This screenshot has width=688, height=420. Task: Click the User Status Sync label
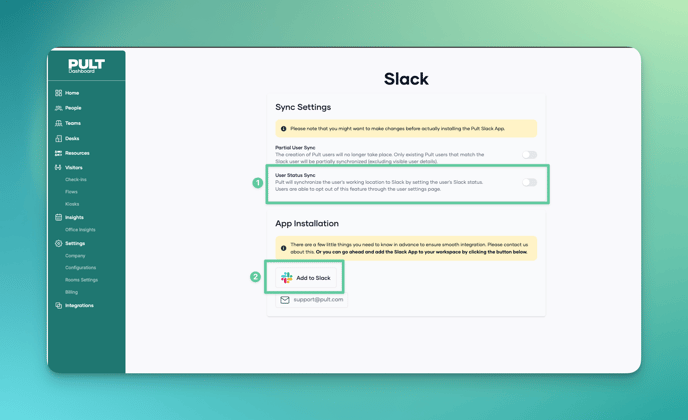[295, 175]
